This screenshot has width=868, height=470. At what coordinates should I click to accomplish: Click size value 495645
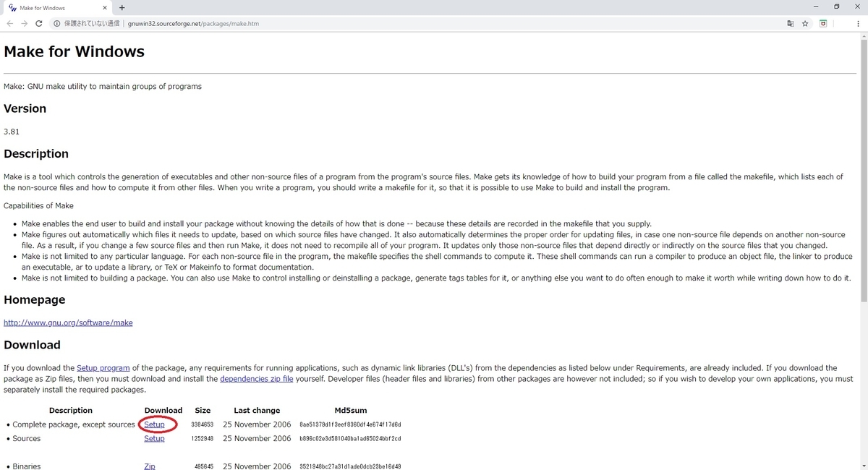click(203, 466)
